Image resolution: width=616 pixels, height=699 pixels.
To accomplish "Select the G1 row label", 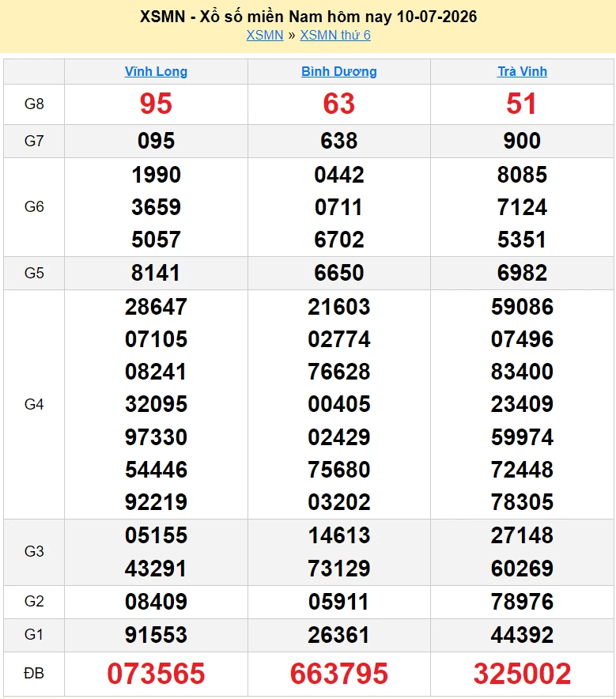I will 34,634.
